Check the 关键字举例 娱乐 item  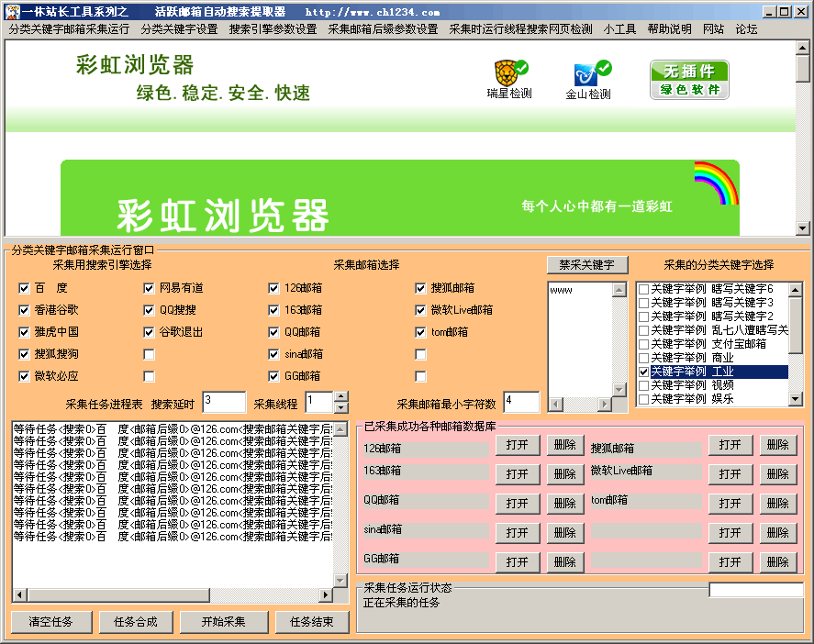pos(643,399)
